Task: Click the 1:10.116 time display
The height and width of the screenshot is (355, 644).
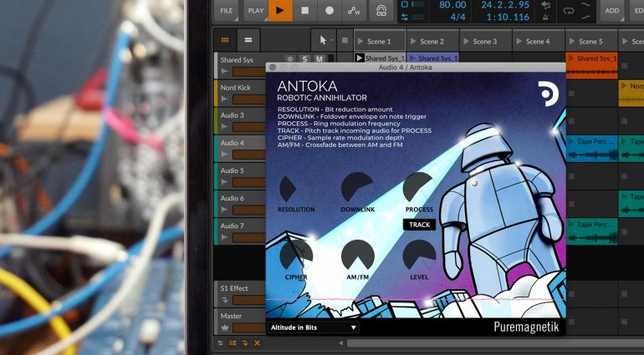Action: pos(508,18)
